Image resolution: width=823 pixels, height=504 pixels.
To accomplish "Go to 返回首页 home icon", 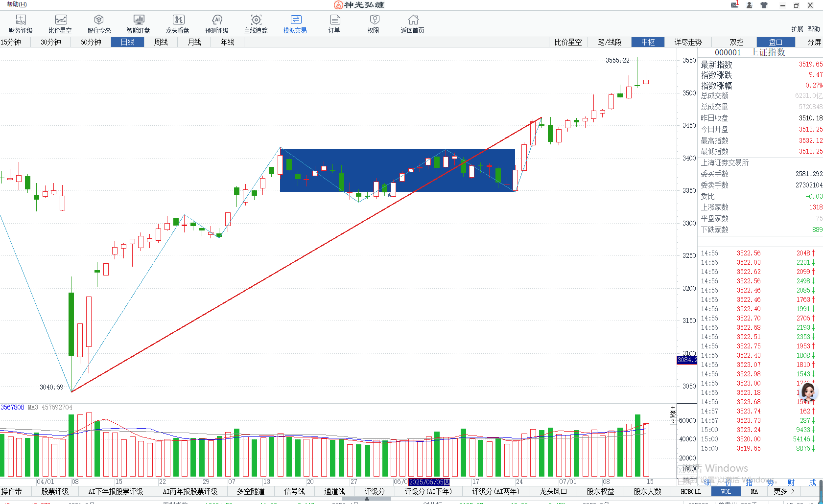I will [x=413, y=24].
